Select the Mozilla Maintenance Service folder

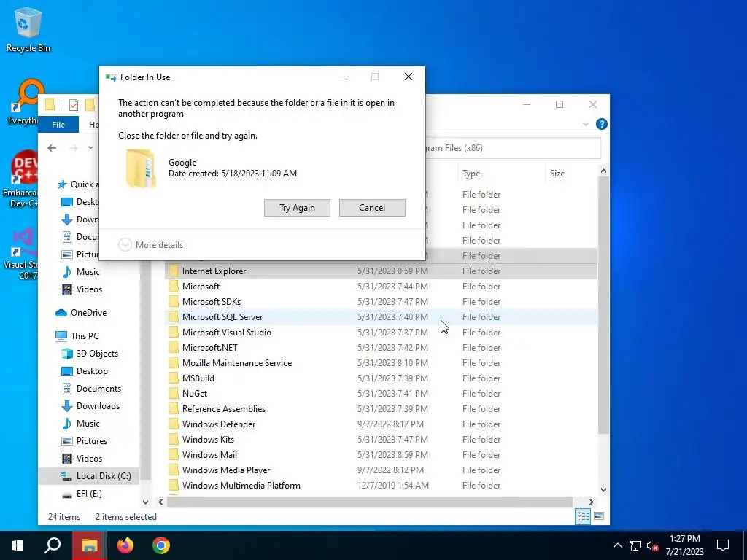coord(381,363)
